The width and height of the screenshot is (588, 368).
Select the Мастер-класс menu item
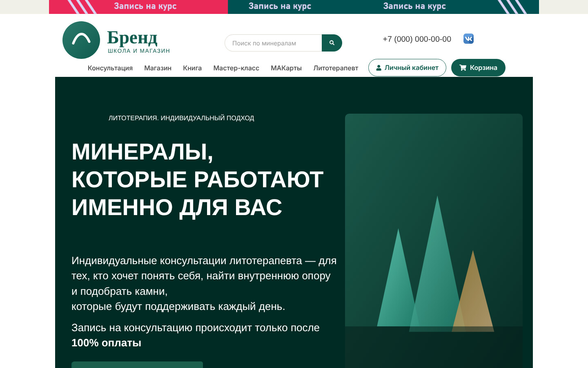pos(236,68)
